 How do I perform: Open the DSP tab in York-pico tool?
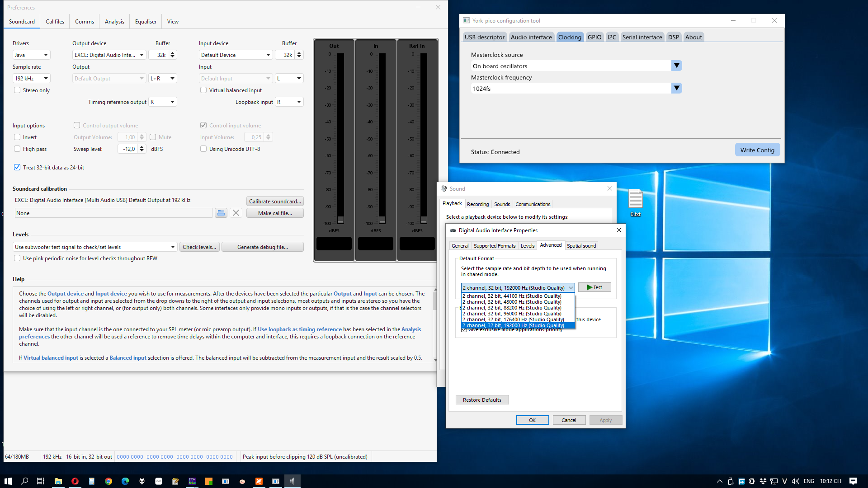673,37
